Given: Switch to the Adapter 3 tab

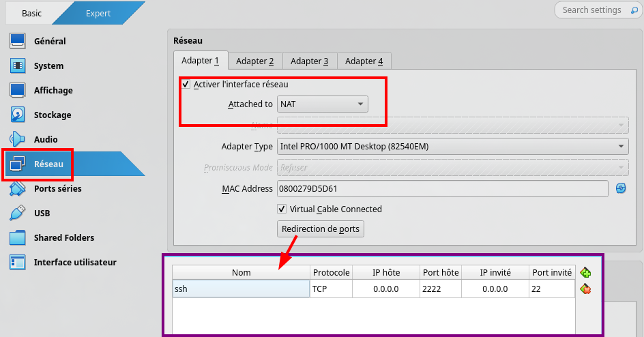Looking at the screenshot, I should point(310,61).
